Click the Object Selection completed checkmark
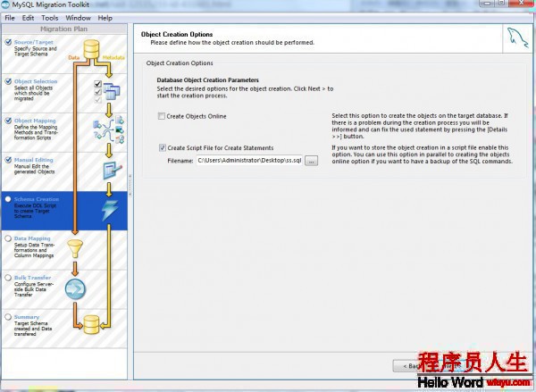 coord(8,81)
